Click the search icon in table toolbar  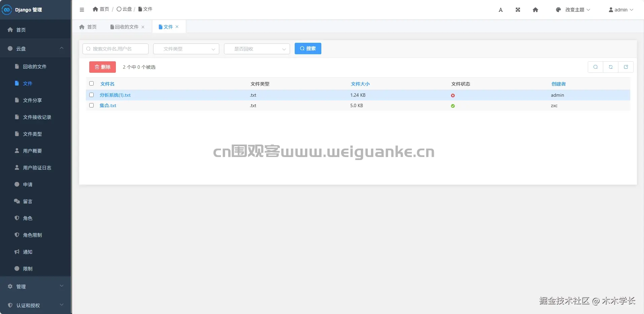pyautogui.click(x=595, y=67)
